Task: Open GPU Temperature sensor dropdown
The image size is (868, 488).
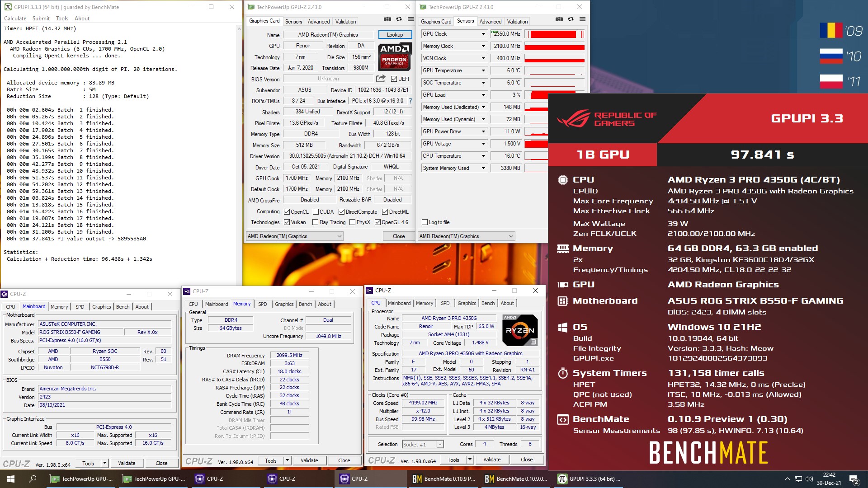Action: 483,70
